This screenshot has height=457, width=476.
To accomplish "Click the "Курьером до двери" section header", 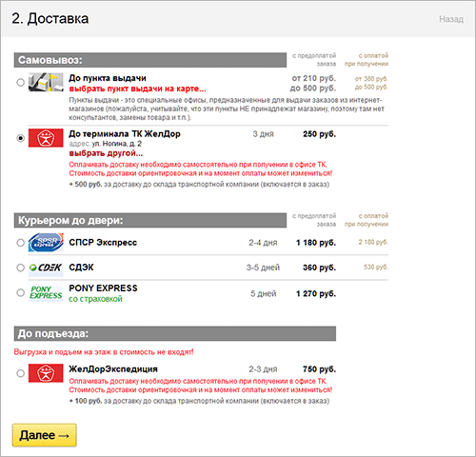I will [150, 220].
